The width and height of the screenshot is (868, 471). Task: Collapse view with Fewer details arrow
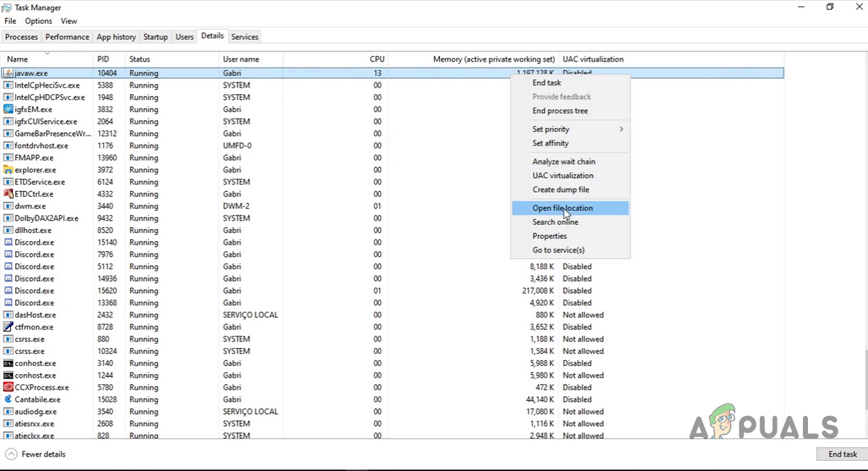[x=11, y=454]
